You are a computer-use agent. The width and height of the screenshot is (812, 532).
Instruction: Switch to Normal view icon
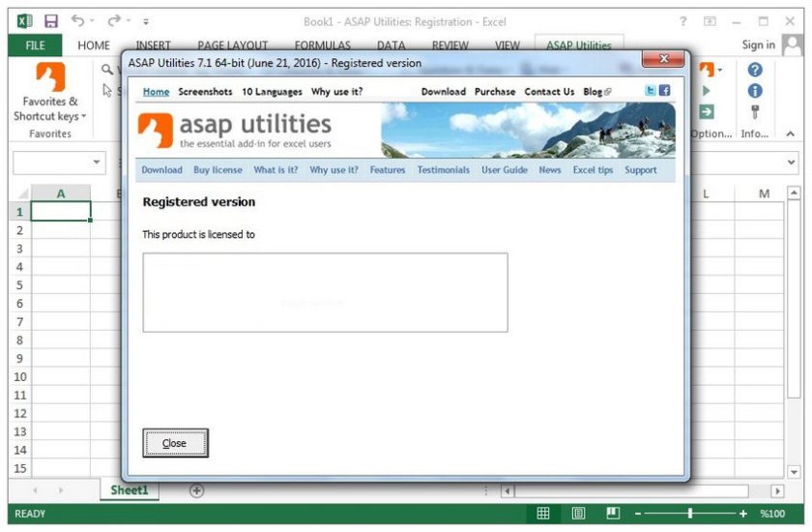point(542,514)
